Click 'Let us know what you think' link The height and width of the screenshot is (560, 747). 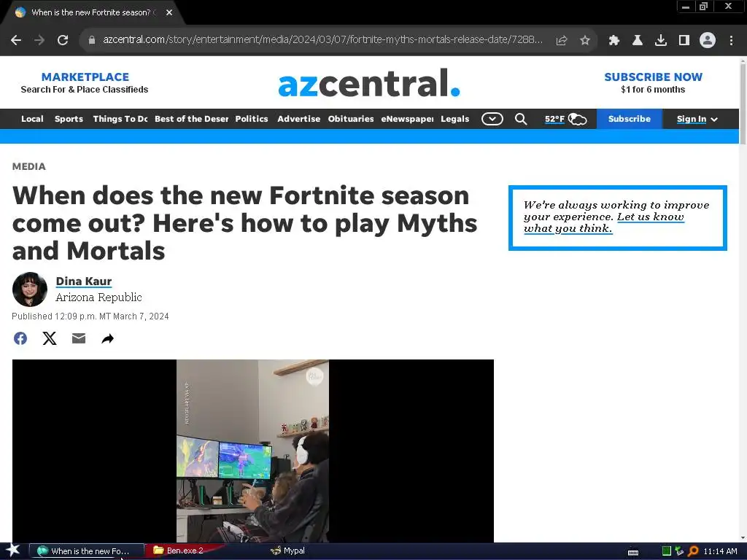click(603, 223)
